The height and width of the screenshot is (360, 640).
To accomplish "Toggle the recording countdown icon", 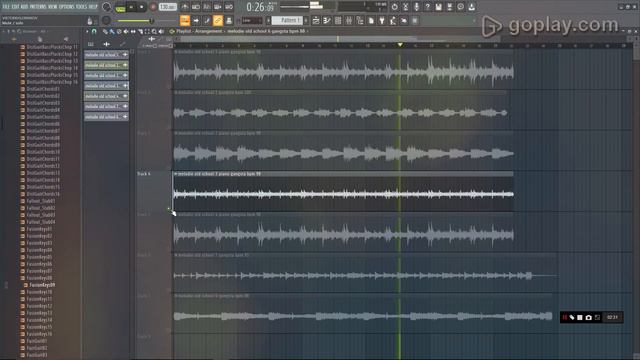I will (207, 7).
